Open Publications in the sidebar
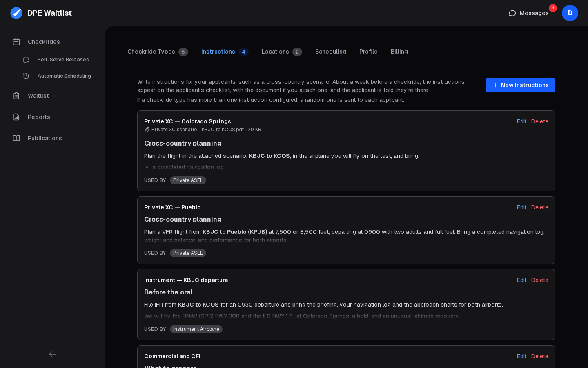Screen dimensions: 588x368 click(52, 138)
